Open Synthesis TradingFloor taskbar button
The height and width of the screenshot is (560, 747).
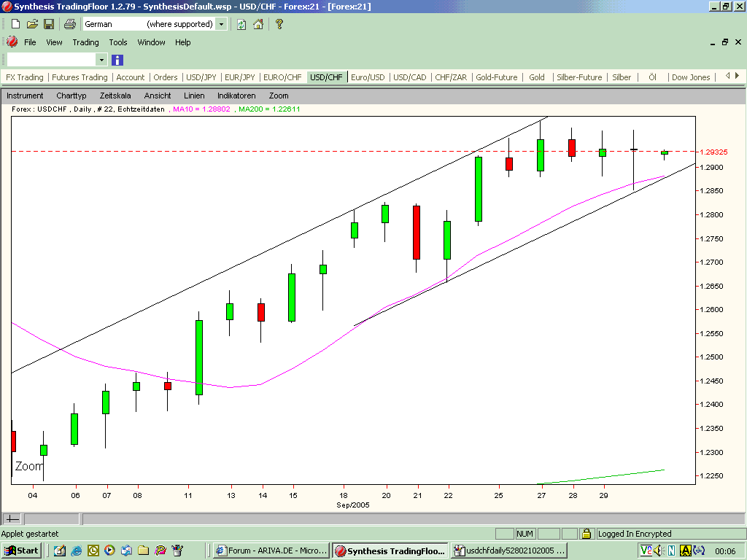click(390, 551)
